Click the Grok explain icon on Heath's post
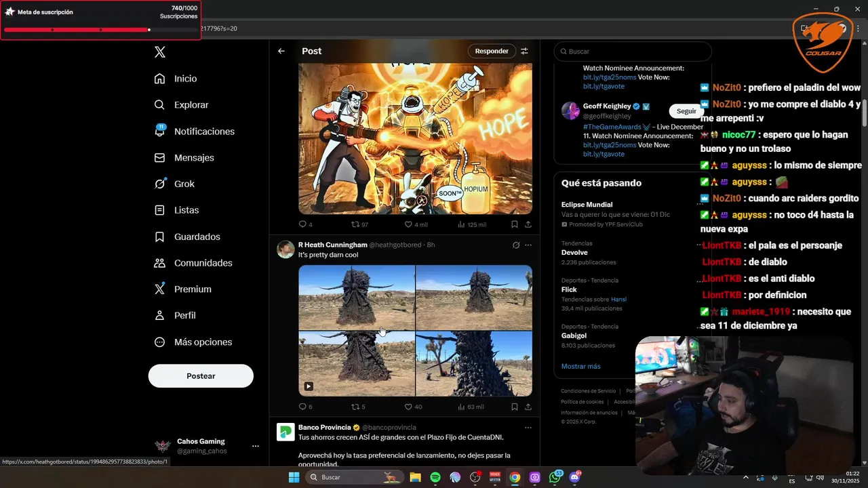This screenshot has height=488, width=868. tap(516, 245)
